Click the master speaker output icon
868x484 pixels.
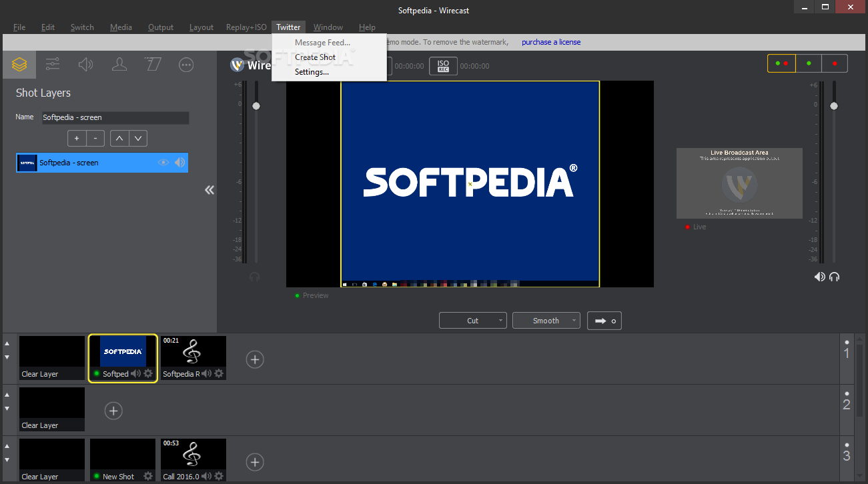(819, 277)
